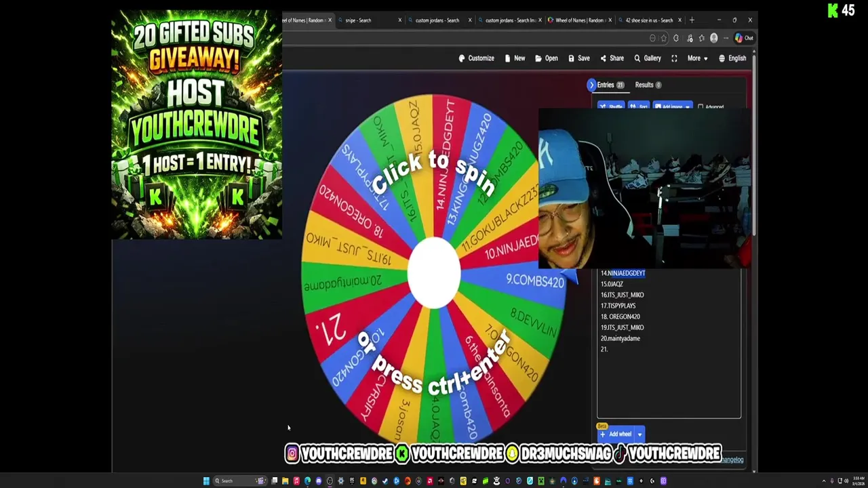Open the Windows Start menu
Screen dimensions: 868x488
pyautogui.click(x=206, y=481)
